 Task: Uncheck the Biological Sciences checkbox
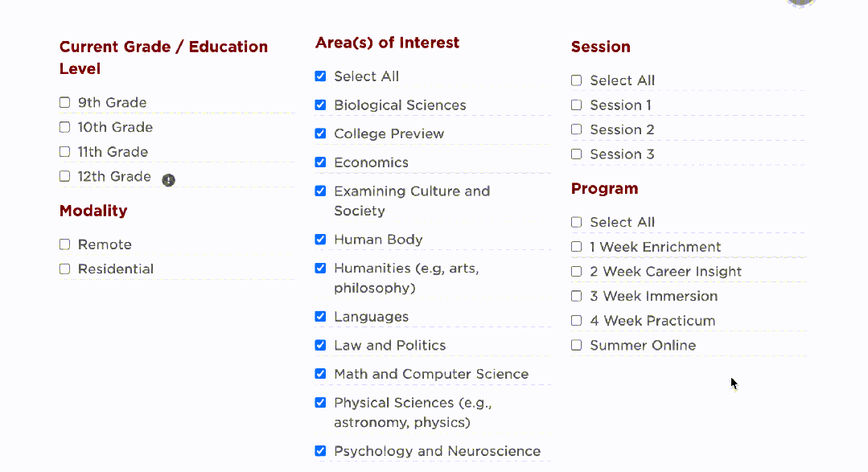[x=320, y=105]
